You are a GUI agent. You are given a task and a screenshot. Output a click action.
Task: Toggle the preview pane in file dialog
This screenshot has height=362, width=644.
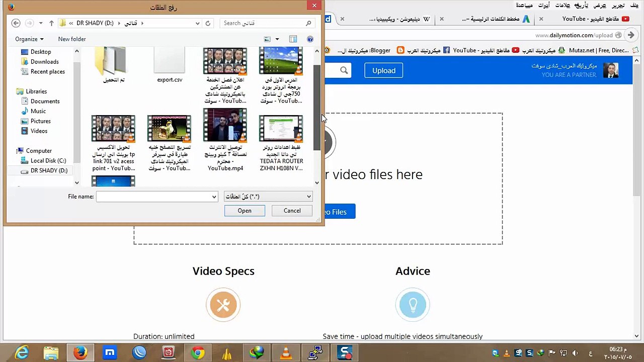coord(293,39)
